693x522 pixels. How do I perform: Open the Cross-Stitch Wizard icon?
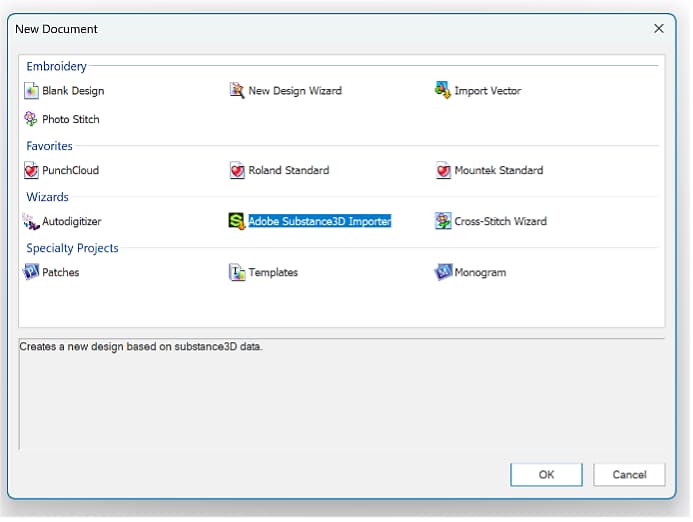(443, 222)
